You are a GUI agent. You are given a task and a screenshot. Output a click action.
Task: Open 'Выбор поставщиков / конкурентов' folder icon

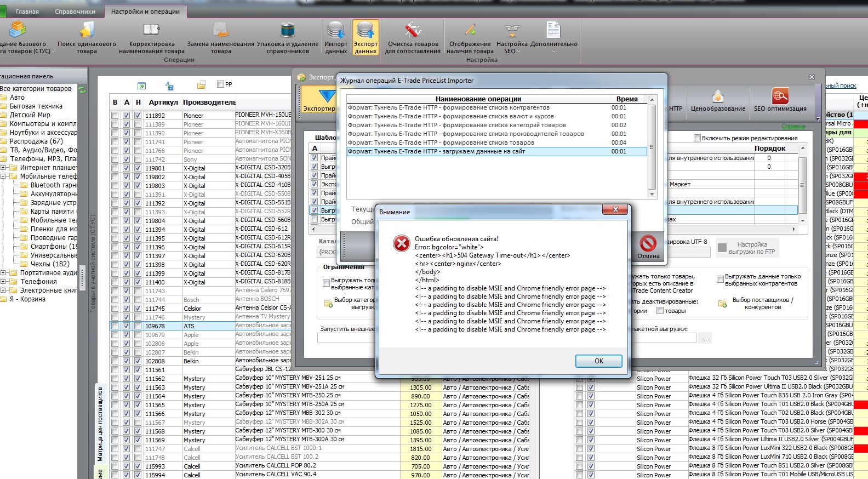[722, 304]
